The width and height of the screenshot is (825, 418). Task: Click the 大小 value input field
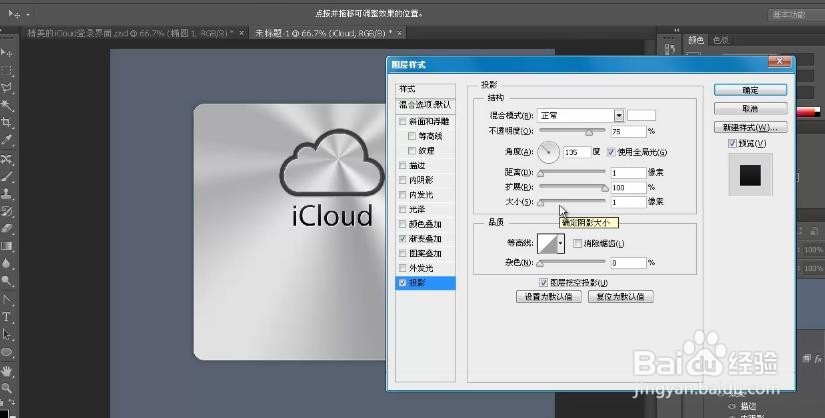coord(628,202)
